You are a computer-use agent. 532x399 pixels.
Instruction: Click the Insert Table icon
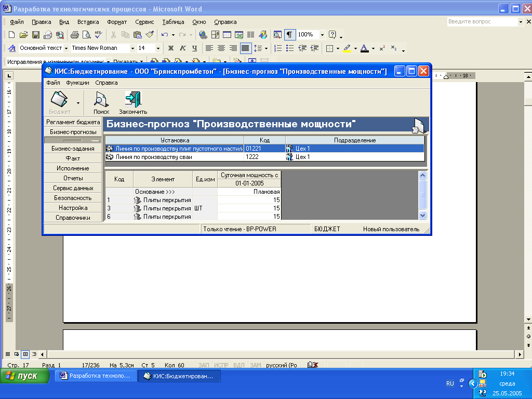pyautogui.click(x=227, y=35)
